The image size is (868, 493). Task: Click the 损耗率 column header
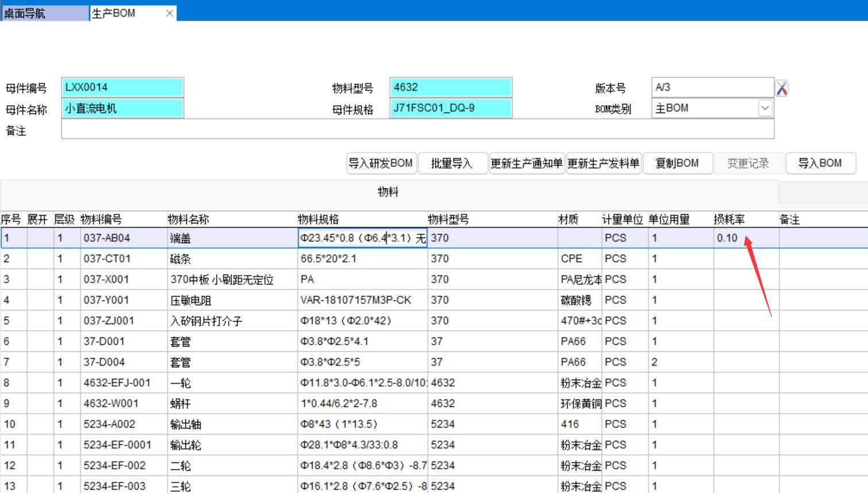point(729,219)
